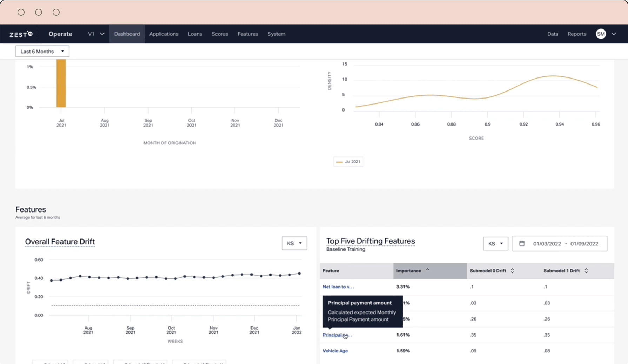Click the Top Five Drifting Features title
This screenshot has height=364, width=628.
(370, 241)
